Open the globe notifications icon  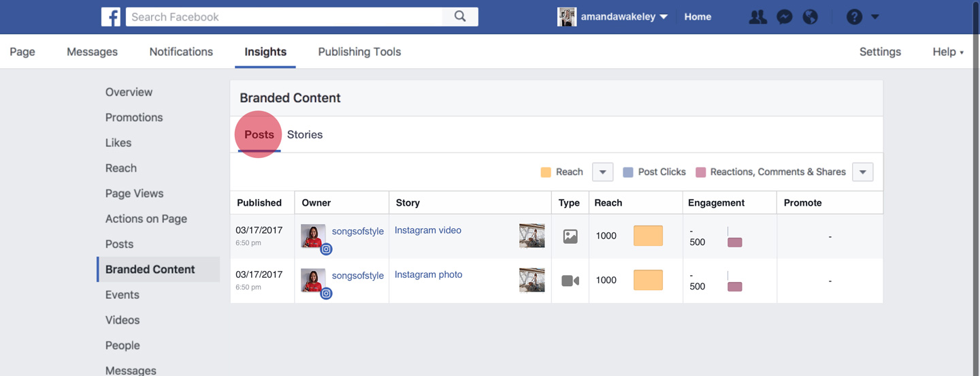pos(811,17)
